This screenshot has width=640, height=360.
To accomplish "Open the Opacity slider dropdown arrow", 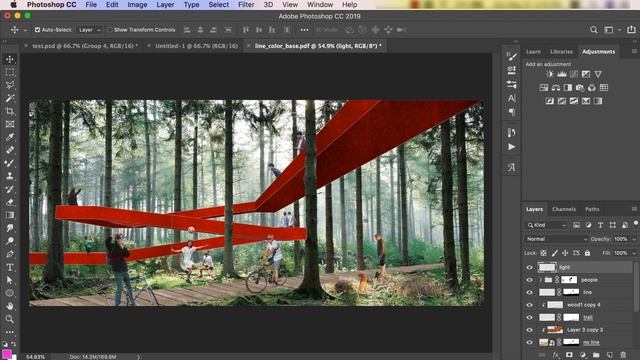I will pos(634,239).
